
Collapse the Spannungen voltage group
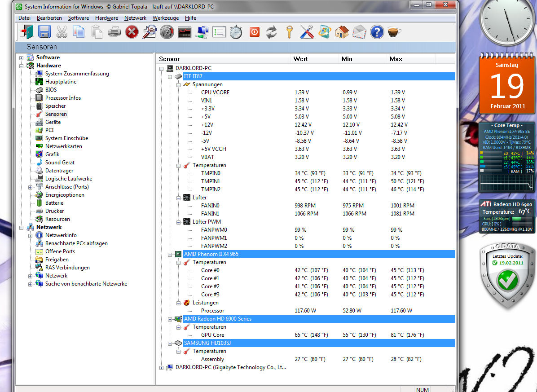178,85
